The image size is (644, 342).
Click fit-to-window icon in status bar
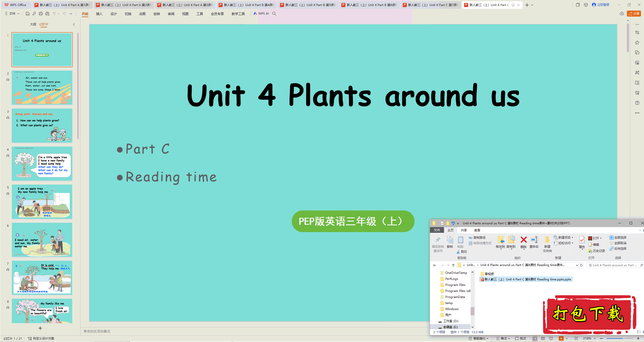click(576, 338)
